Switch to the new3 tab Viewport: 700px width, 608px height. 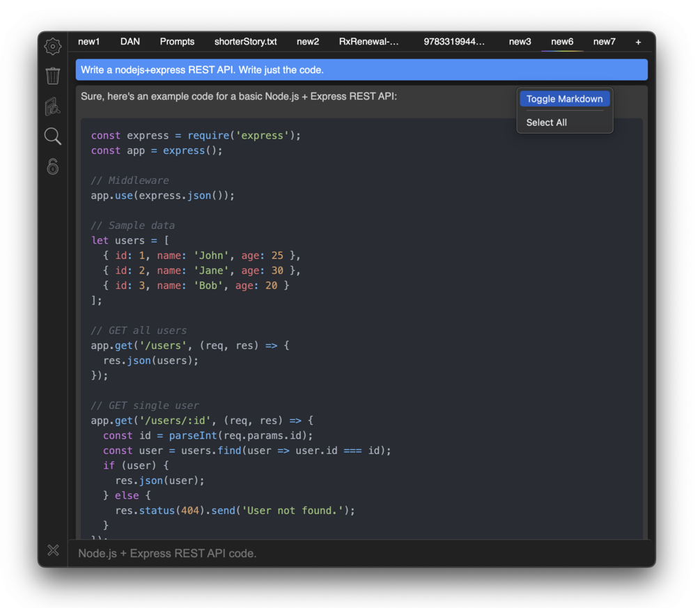pos(520,42)
